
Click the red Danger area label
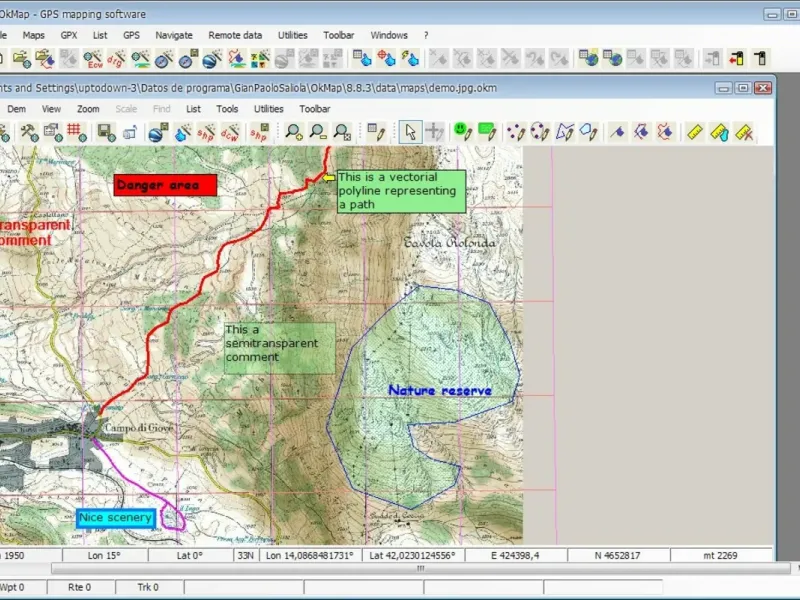point(165,185)
